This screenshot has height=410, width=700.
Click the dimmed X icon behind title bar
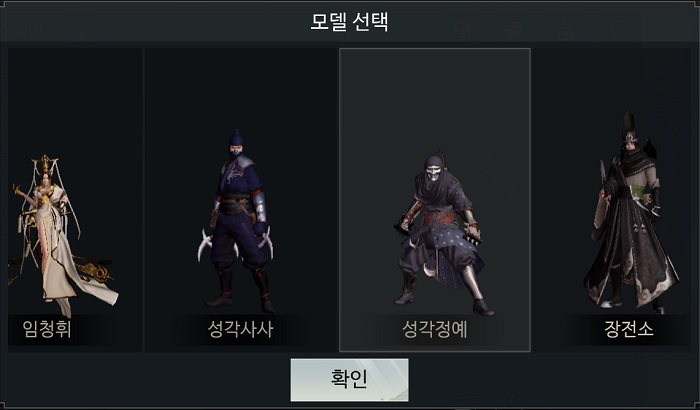(x=617, y=31)
